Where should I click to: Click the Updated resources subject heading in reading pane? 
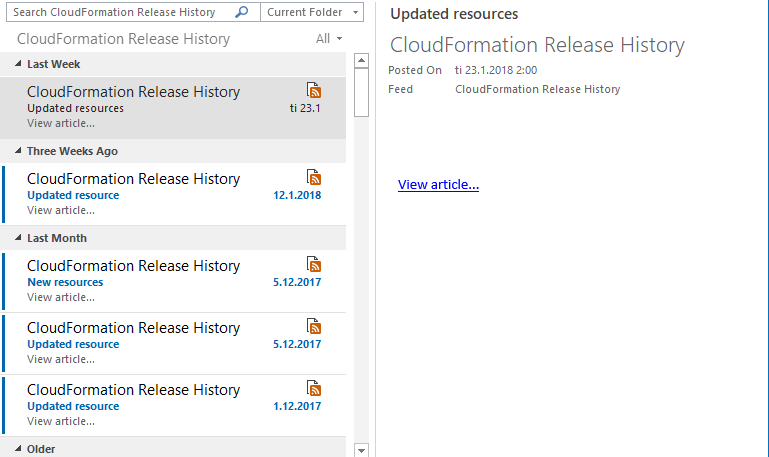pyautogui.click(x=454, y=14)
